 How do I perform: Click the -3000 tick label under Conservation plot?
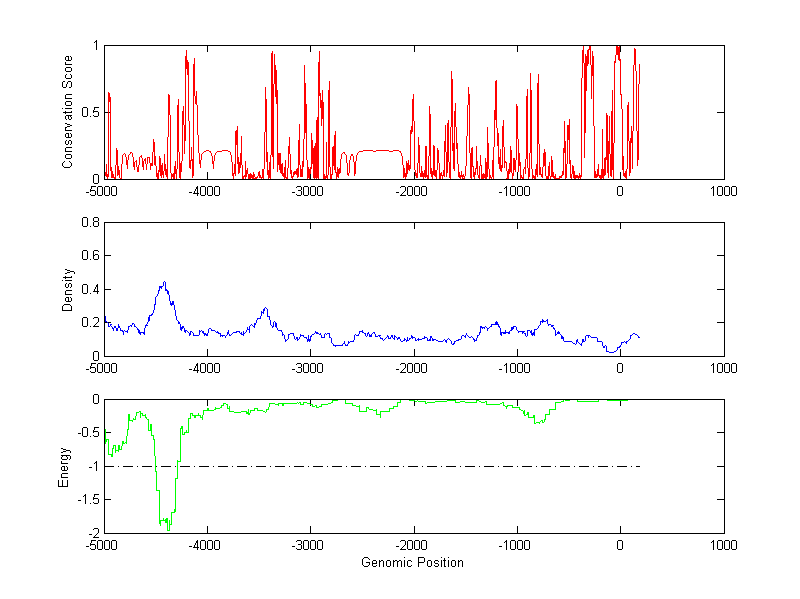(x=309, y=191)
